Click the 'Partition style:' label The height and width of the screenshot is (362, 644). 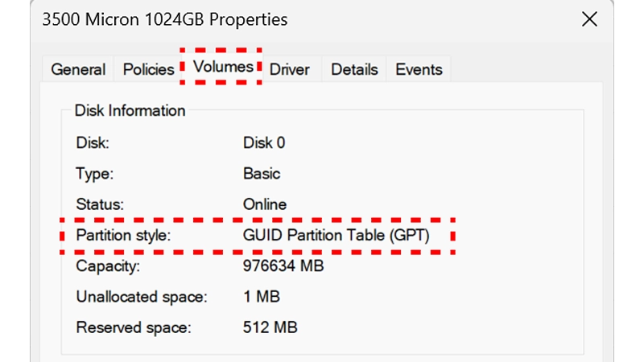tap(124, 236)
